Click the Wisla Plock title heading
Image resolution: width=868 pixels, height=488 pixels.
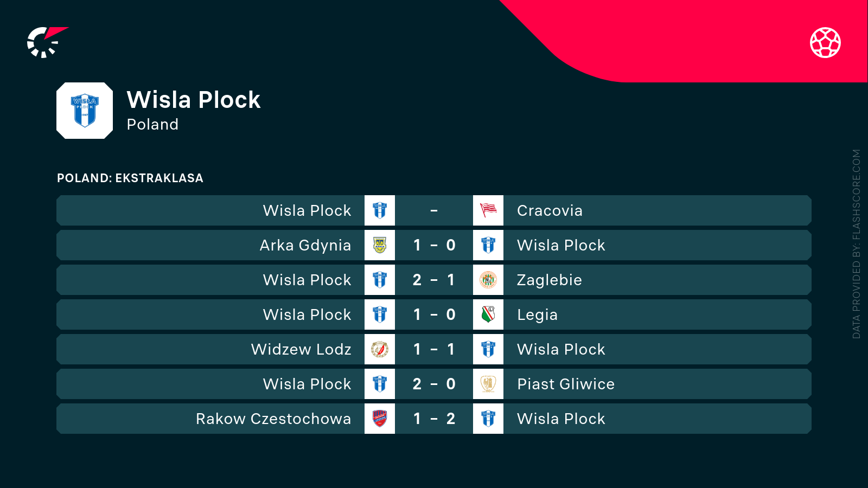(x=194, y=100)
